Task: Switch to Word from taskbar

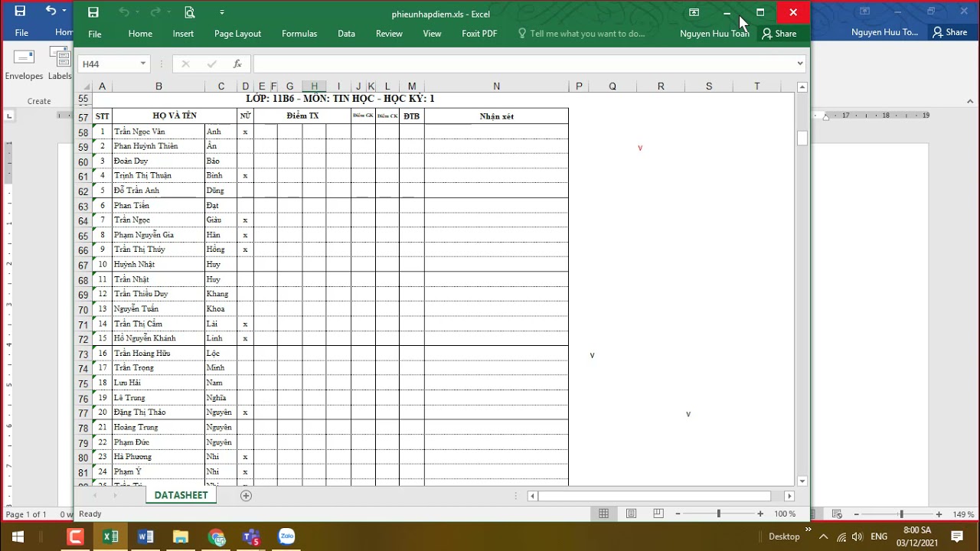Action: pyautogui.click(x=145, y=536)
